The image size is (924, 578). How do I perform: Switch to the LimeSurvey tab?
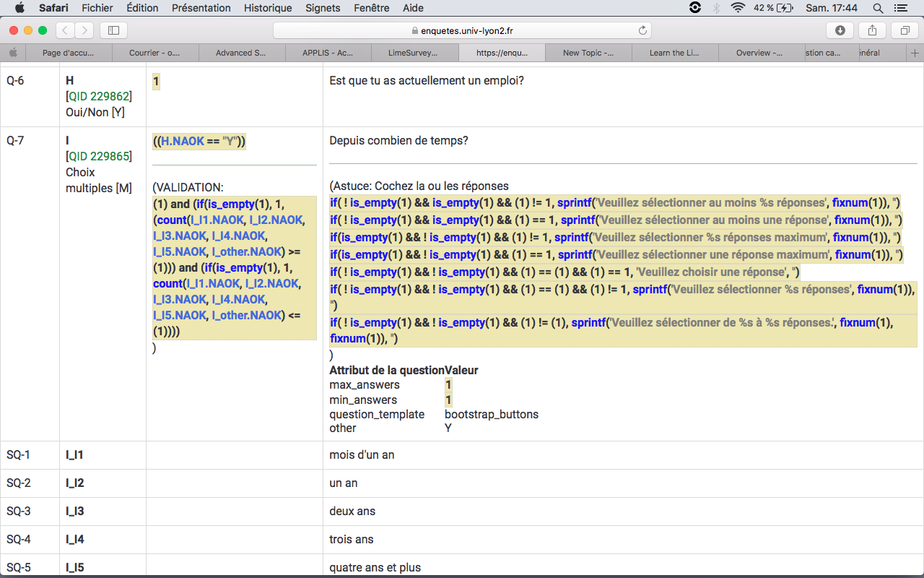click(415, 53)
